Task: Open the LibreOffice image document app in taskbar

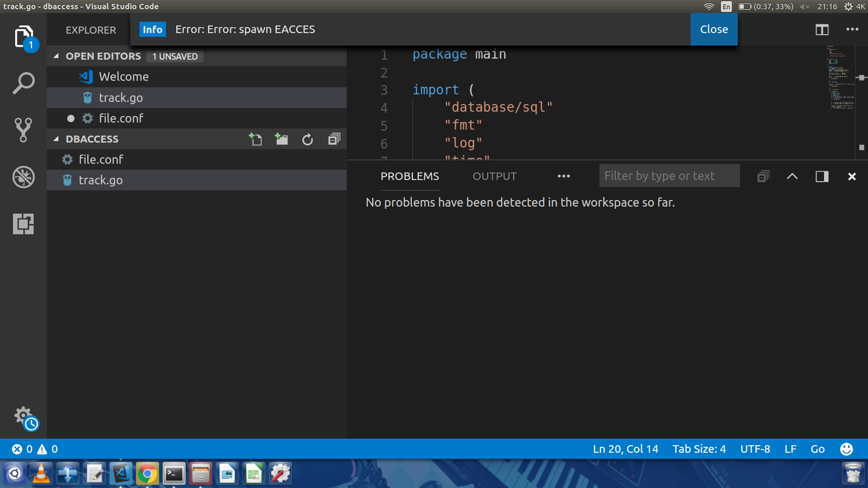Action: [227, 474]
